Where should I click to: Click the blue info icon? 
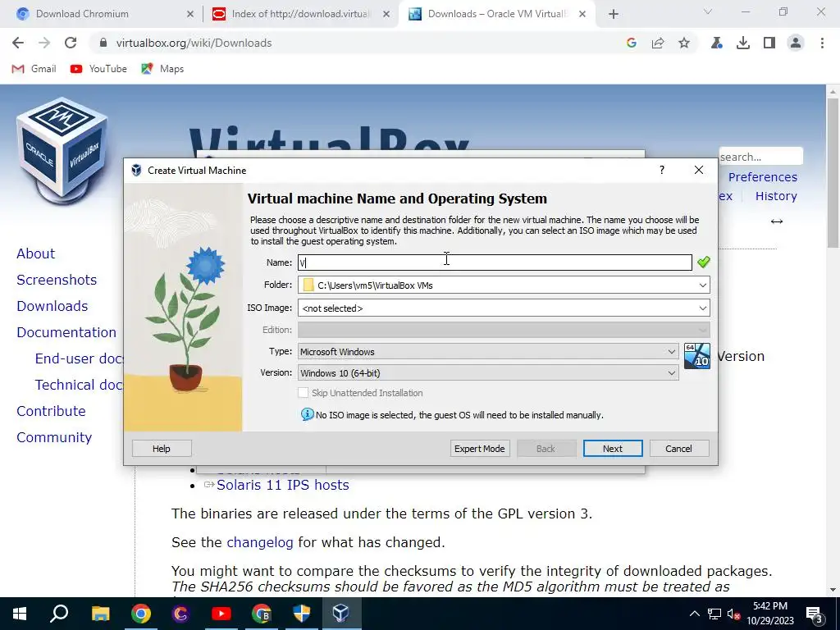307,414
